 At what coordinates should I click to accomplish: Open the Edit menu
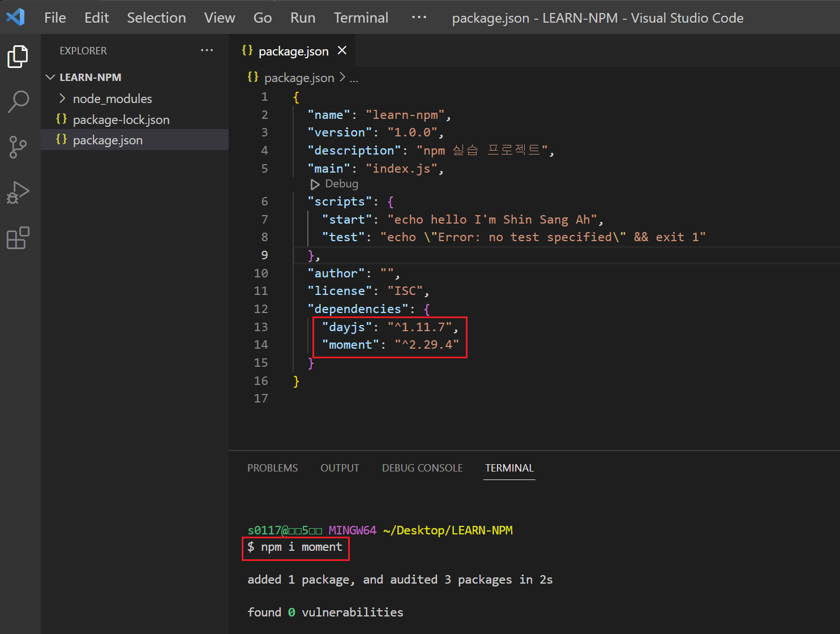[96, 18]
